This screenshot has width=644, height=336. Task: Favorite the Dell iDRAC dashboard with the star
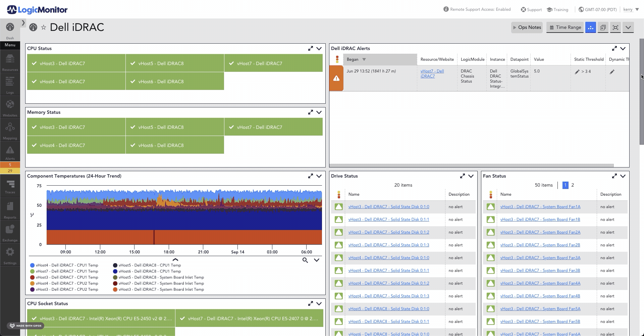43,28
